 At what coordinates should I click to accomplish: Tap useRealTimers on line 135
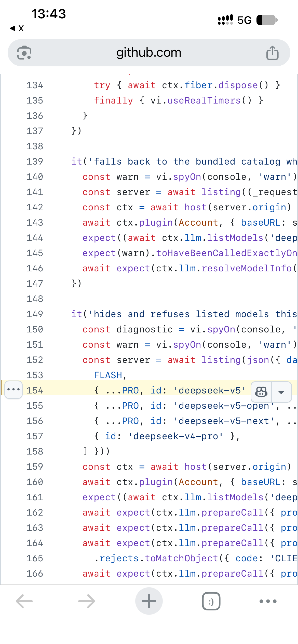[204, 100]
